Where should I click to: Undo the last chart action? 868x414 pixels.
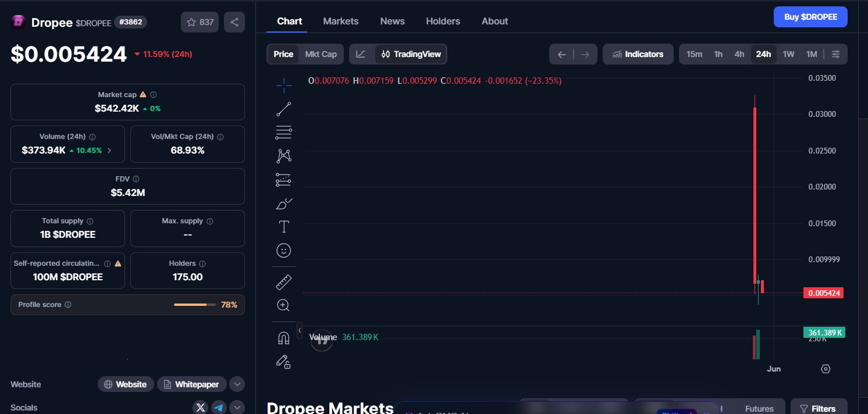(562, 54)
